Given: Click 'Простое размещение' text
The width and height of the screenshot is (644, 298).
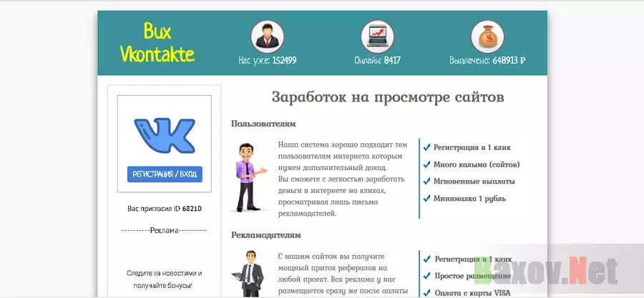Looking at the screenshot, I should tap(473, 276).
